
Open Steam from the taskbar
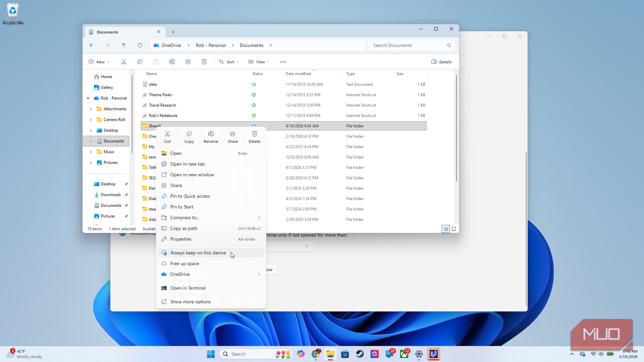point(360,354)
